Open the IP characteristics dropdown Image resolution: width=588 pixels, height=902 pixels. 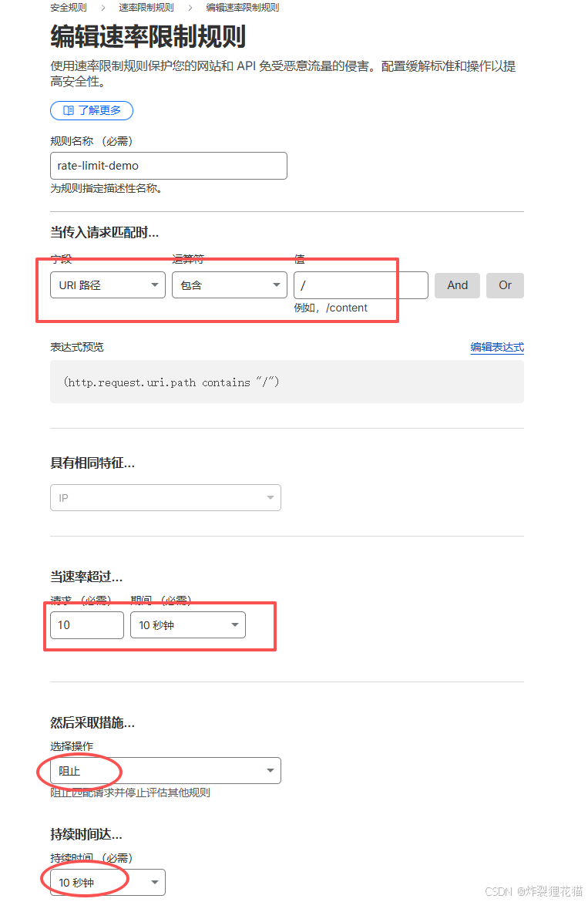(x=166, y=497)
